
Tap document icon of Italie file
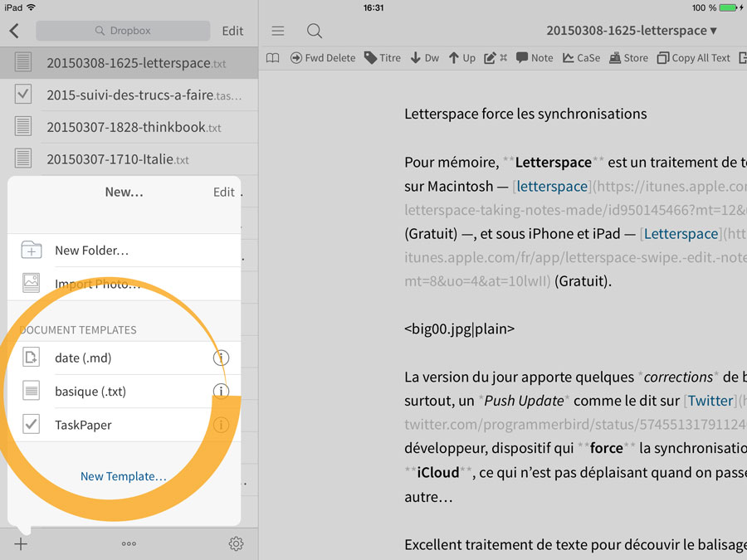(23, 158)
